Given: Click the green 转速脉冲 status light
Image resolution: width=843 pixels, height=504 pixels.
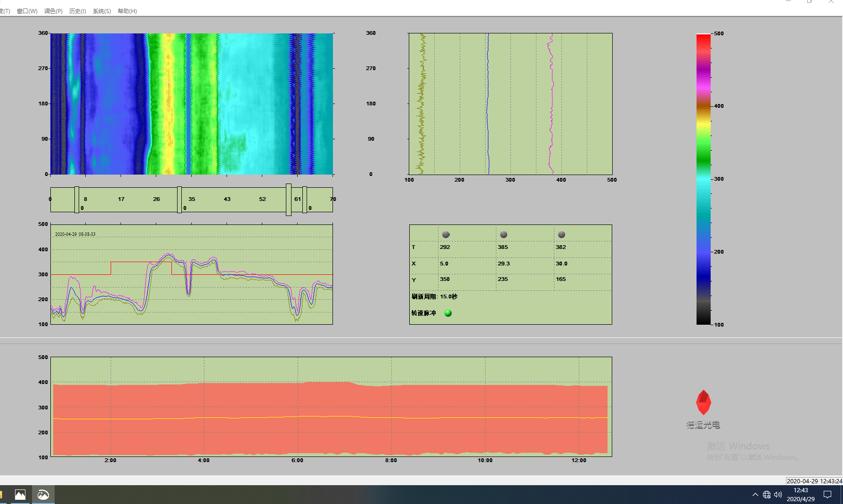Looking at the screenshot, I should pos(448,313).
